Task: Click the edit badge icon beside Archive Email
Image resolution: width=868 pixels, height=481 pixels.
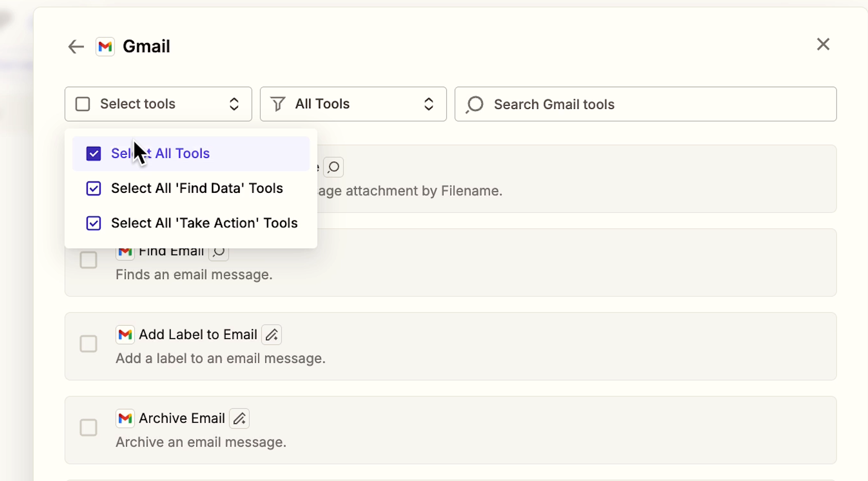Action: tap(239, 419)
